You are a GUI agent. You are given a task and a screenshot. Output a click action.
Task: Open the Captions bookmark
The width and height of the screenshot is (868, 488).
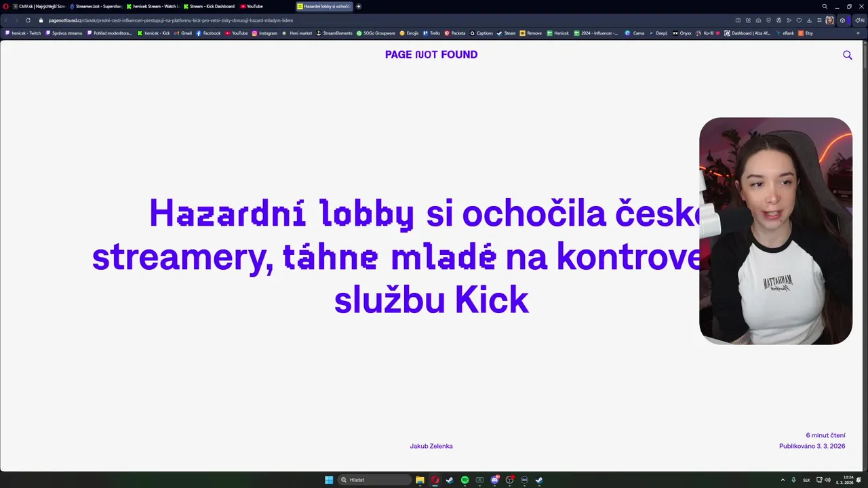coord(481,33)
